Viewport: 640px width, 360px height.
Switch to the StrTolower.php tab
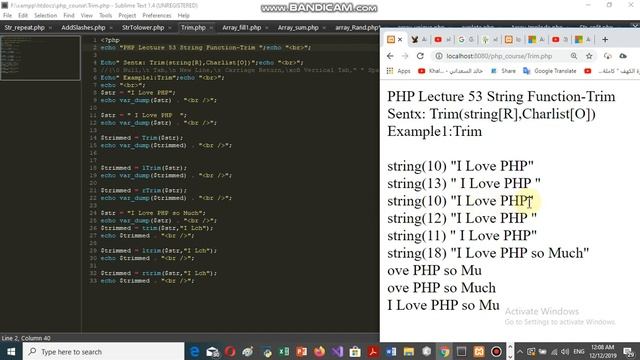[x=143, y=28]
